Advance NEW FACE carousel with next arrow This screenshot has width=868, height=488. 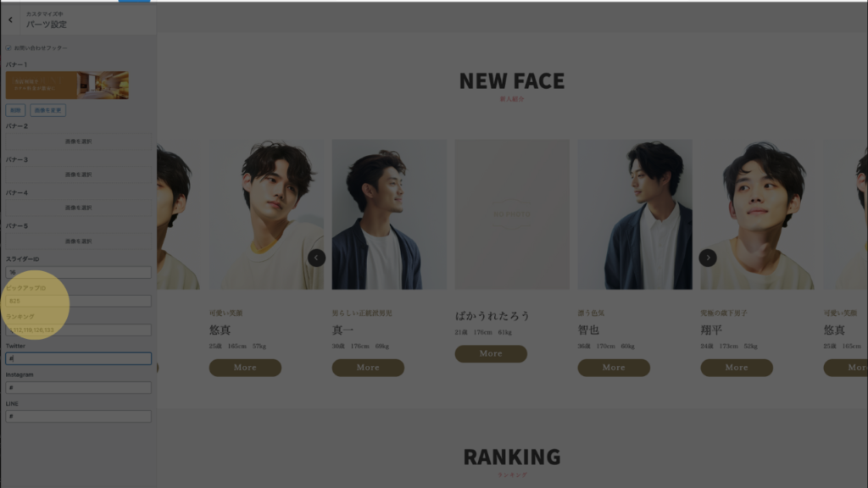tap(708, 258)
